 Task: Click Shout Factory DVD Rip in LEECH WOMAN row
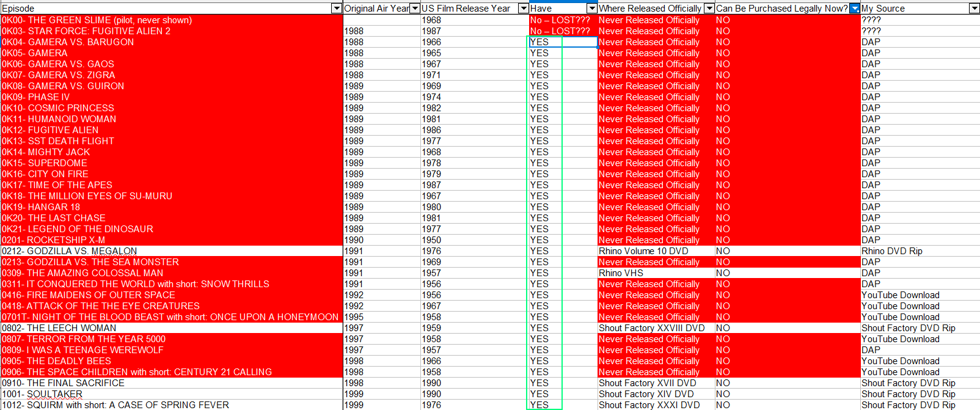pos(920,328)
